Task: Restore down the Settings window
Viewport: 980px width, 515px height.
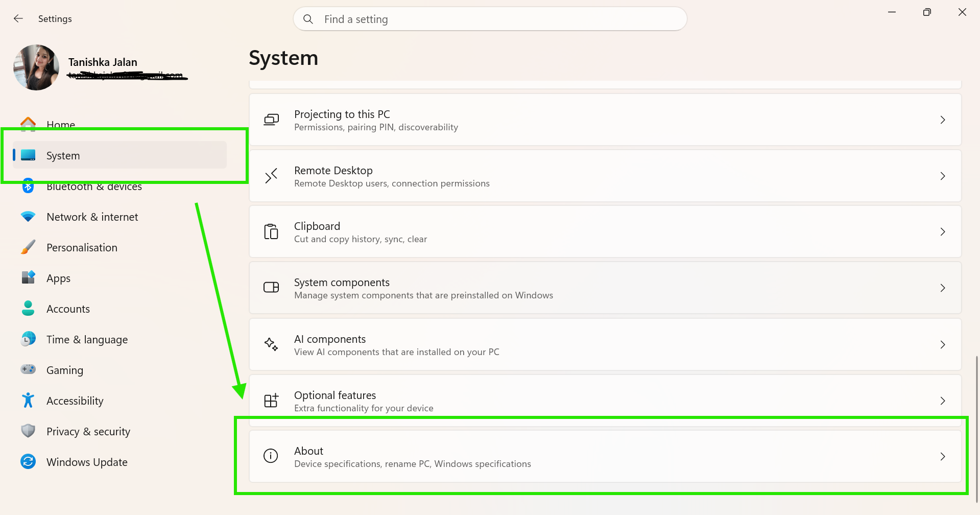Action: (x=927, y=12)
